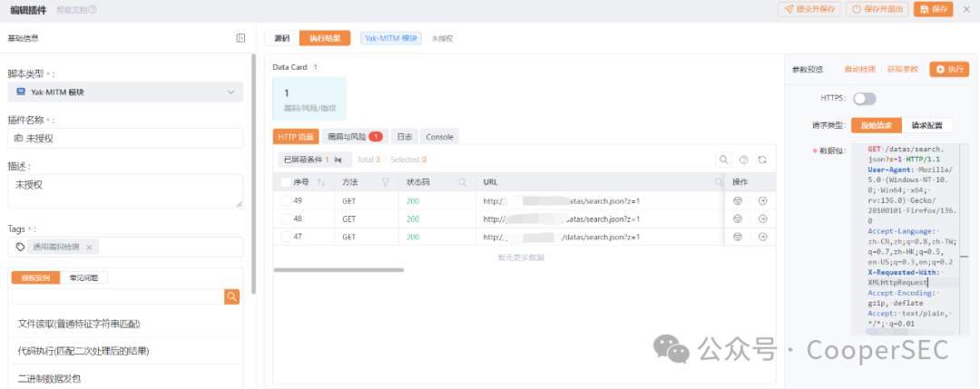Select the 二进制数据发包 template
This screenshot has height=389, width=980.
click(49, 379)
